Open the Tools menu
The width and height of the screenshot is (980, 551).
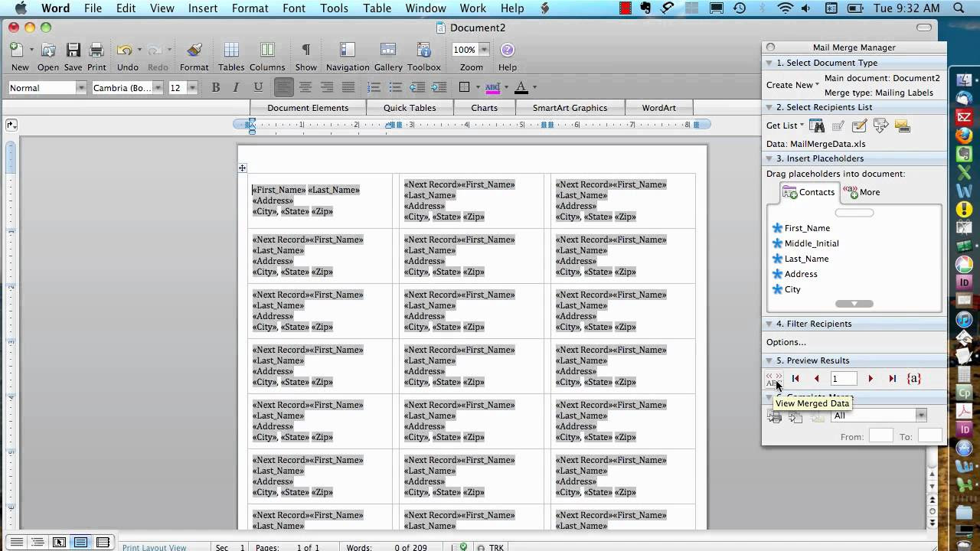point(334,8)
